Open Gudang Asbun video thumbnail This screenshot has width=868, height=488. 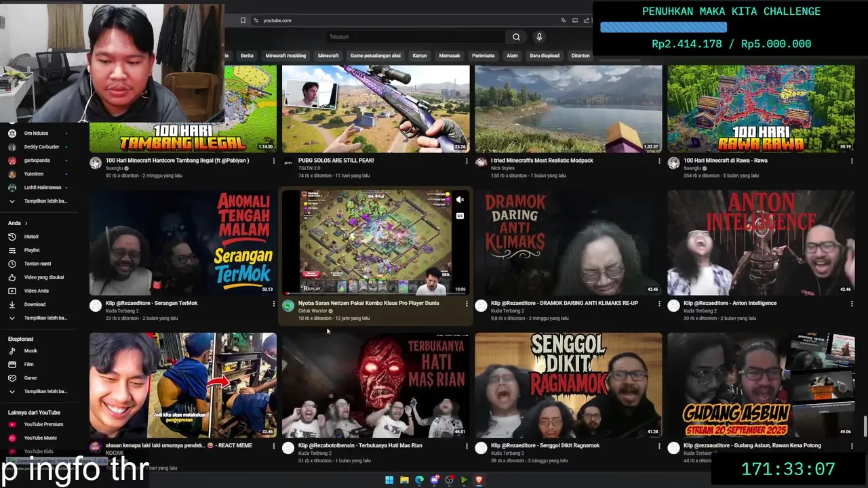[x=761, y=385]
